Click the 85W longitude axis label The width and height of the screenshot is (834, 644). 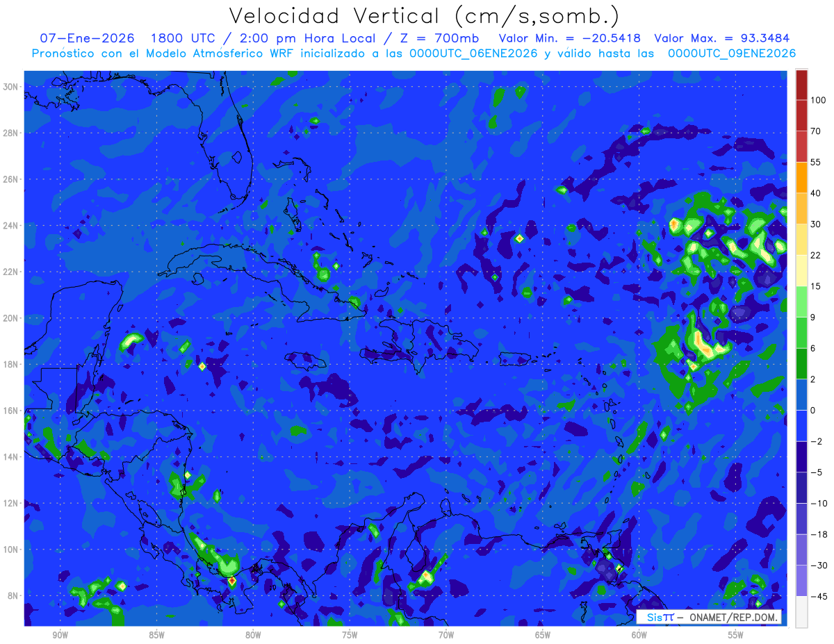coord(156,635)
